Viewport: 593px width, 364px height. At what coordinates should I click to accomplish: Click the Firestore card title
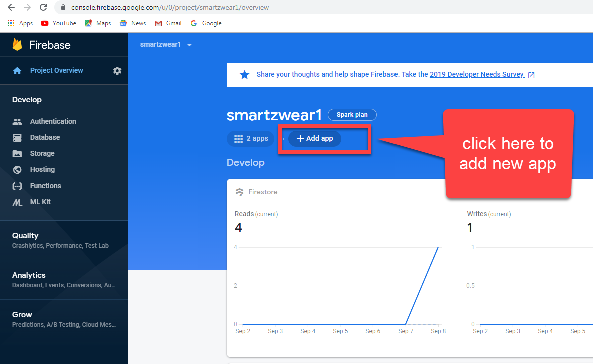click(263, 192)
